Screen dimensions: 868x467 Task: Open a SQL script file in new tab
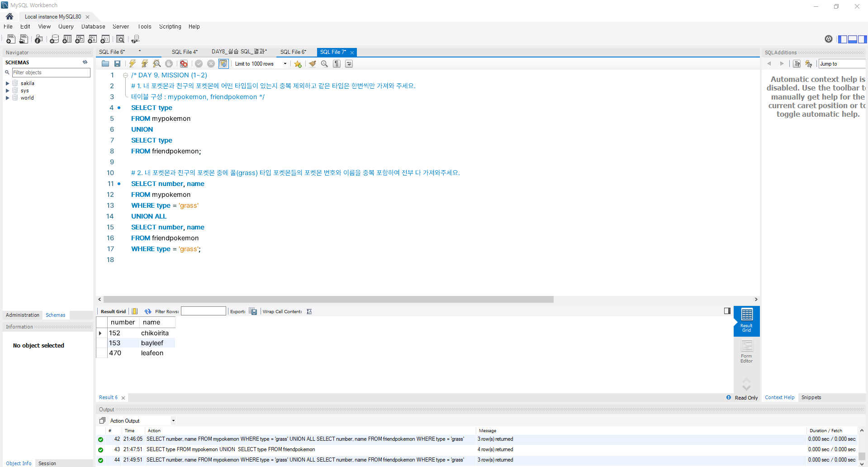click(24, 39)
